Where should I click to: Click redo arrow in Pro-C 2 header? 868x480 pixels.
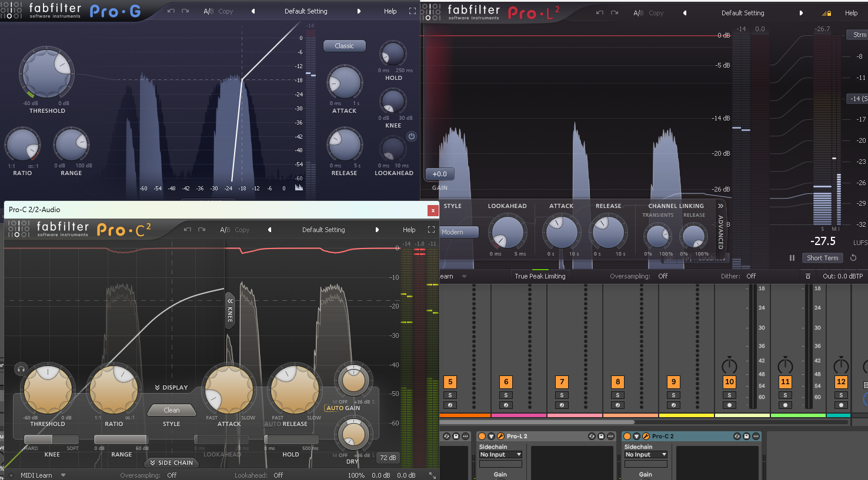click(x=202, y=230)
